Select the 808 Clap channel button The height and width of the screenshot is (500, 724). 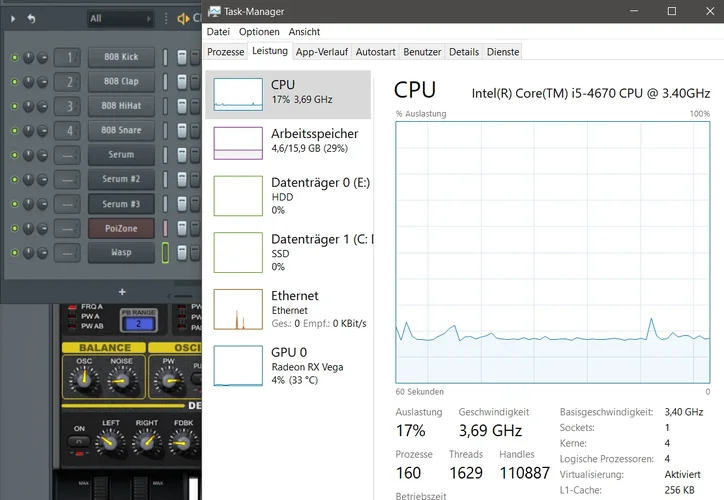click(x=121, y=82)
